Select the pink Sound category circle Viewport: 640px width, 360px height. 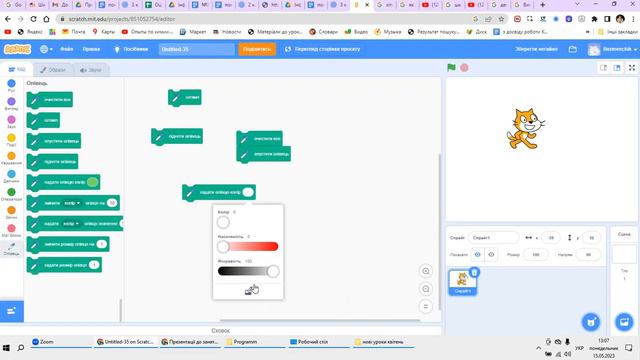click(x=11, y=120)
